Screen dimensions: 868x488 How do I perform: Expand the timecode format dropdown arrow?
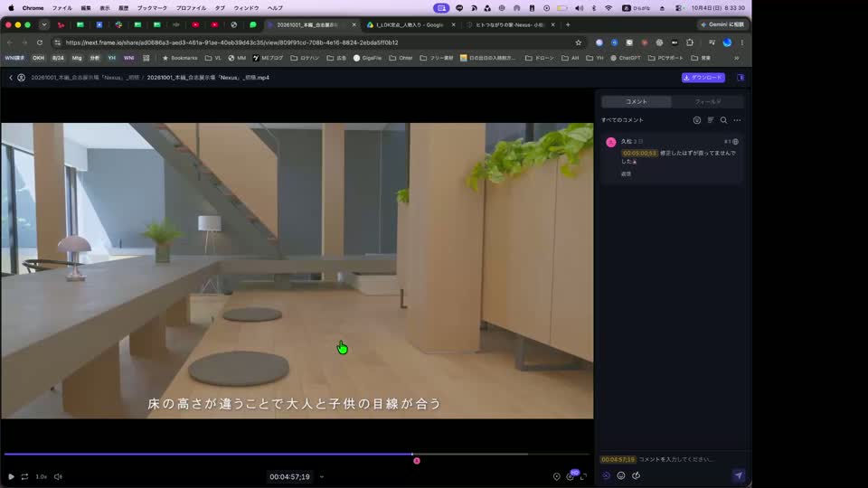pos(322,476)
